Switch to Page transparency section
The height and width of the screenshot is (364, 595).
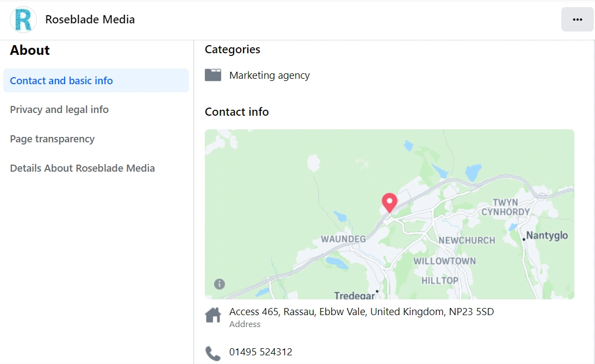[x=52, y=139]
